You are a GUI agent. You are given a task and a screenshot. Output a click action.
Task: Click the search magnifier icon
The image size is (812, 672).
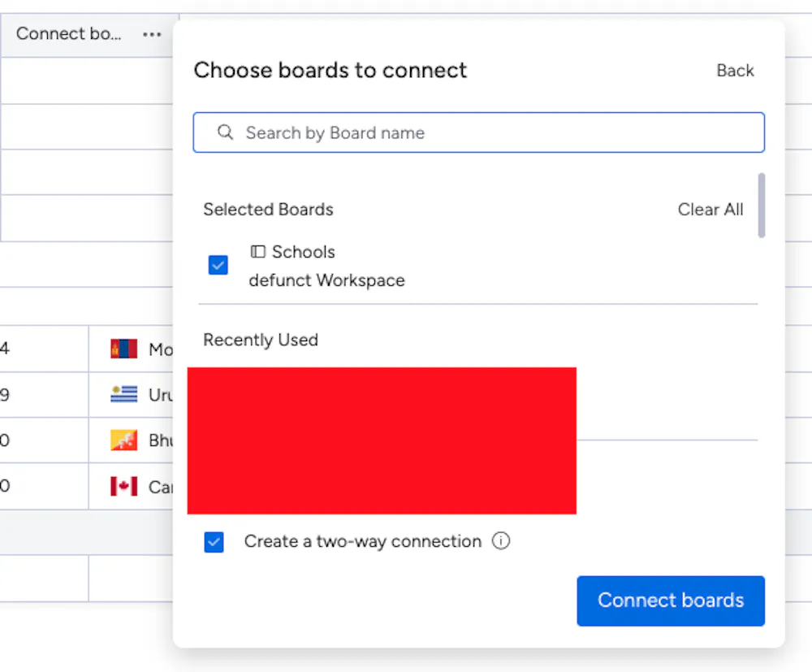[226, 132]
